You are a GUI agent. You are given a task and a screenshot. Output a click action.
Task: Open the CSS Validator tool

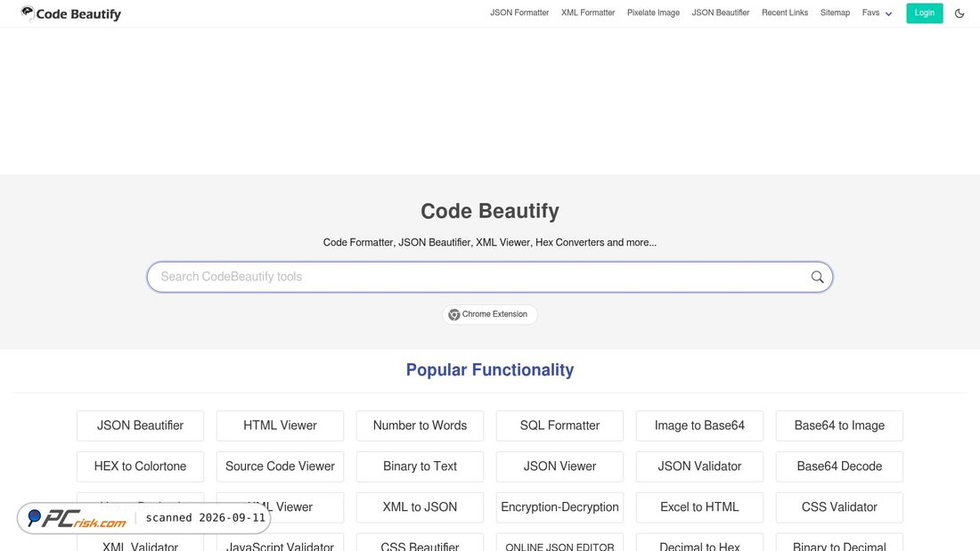[x=839, y=507]
